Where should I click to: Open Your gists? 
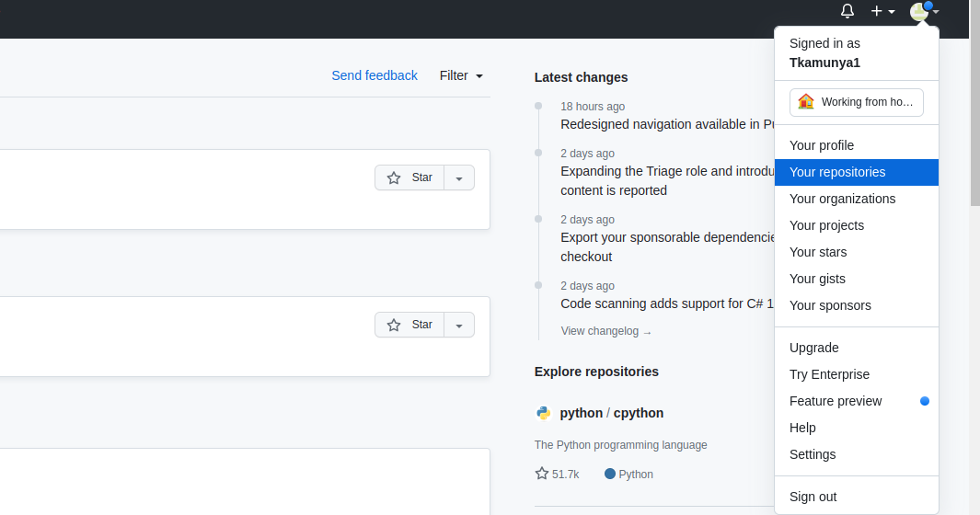[857, 279]
